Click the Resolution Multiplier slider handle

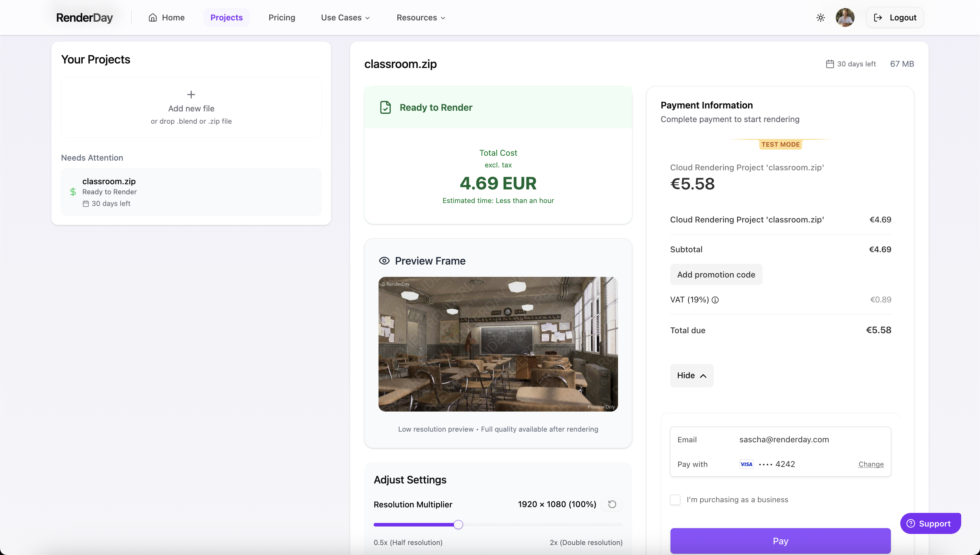(458, 525)
